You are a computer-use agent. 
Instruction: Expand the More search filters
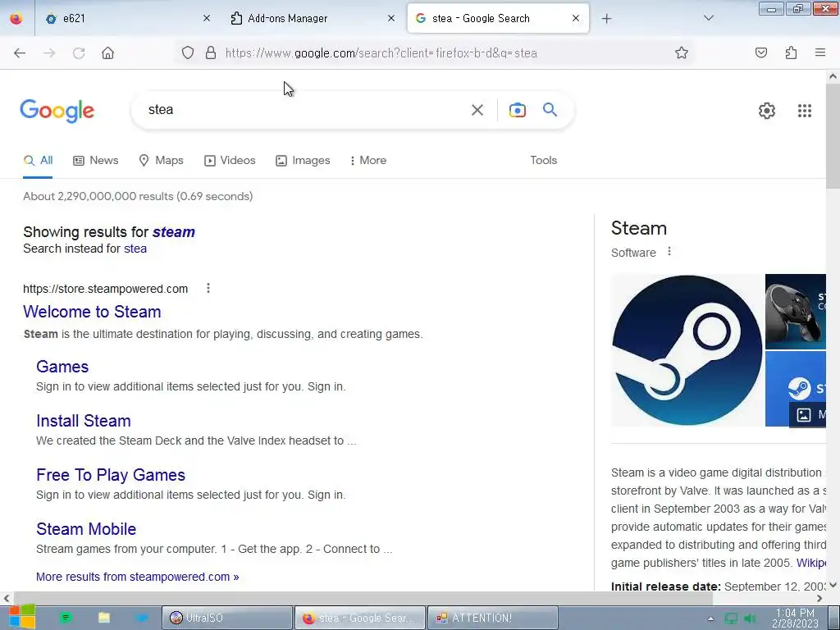click(x=368, y=160)
